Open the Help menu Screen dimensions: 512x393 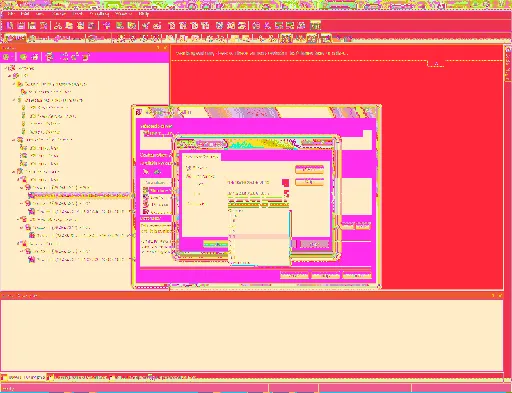143,14
